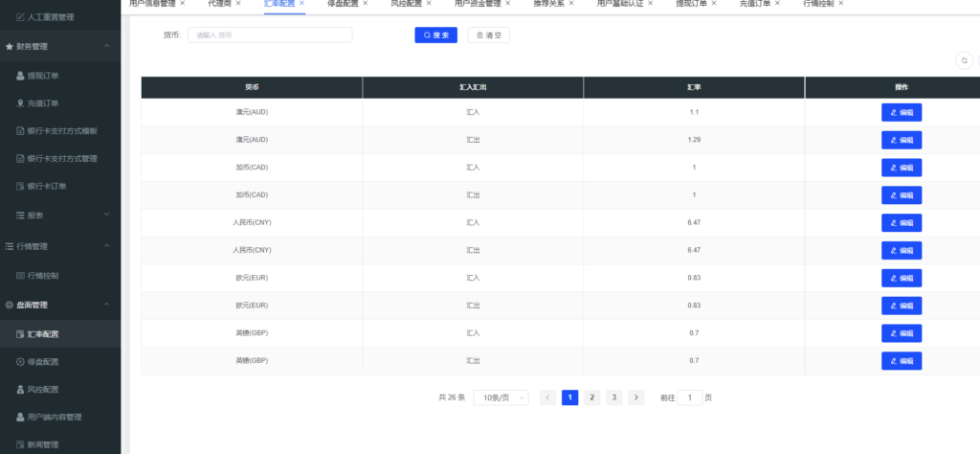The width and height of the screenshot is (980, 454).
Task: Edit the 澳元(AUD) 汇出 row with rate 1.29
Action: pos(902,140)
